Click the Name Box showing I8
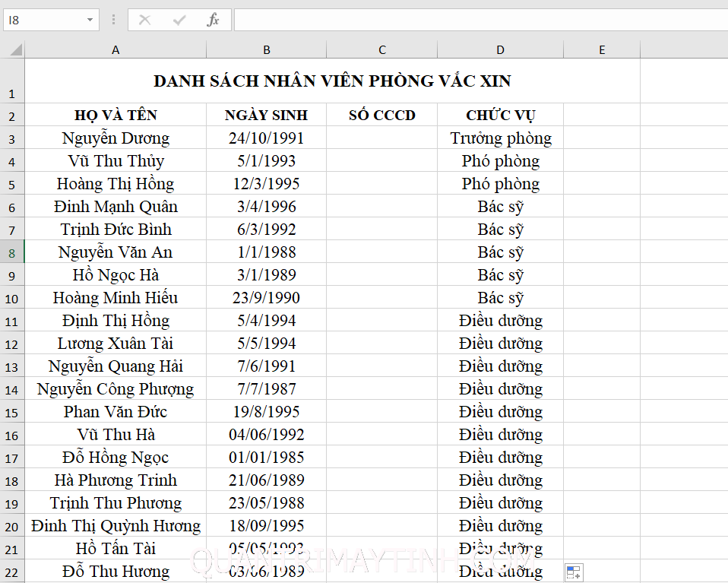This screenshot has width=728, height=583. point(51,20)
